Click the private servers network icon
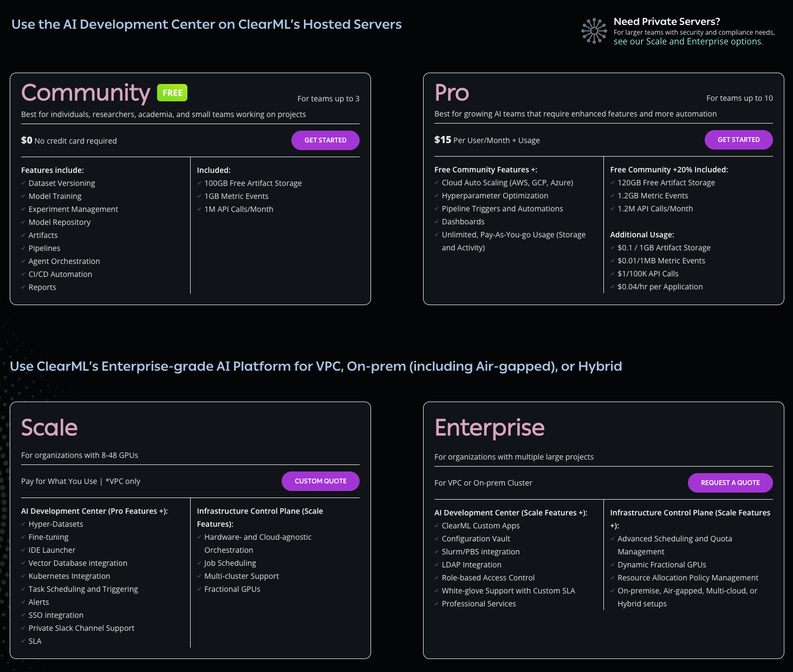The width and height of the screenshot is (793, 672). pos(594,31)
